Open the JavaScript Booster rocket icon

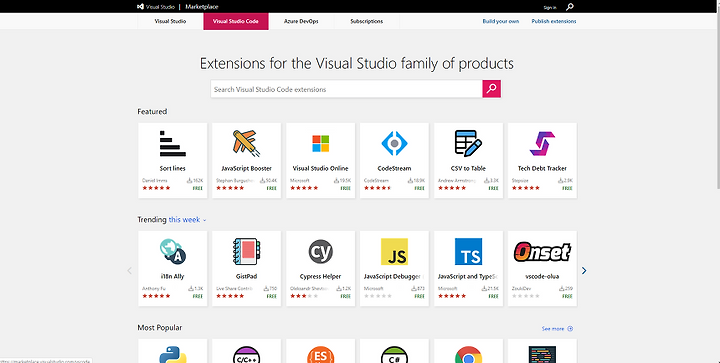[x=247, y=143]
